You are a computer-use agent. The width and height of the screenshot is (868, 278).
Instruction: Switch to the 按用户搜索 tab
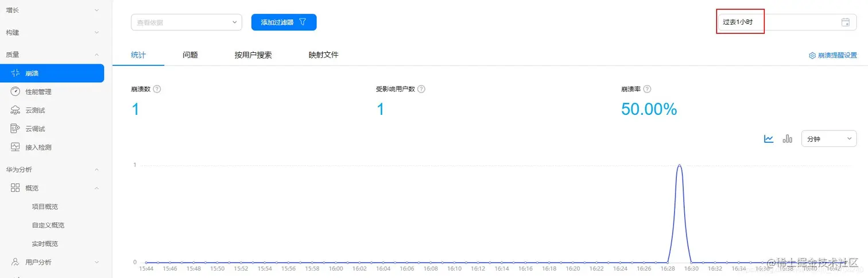(253, 55)
